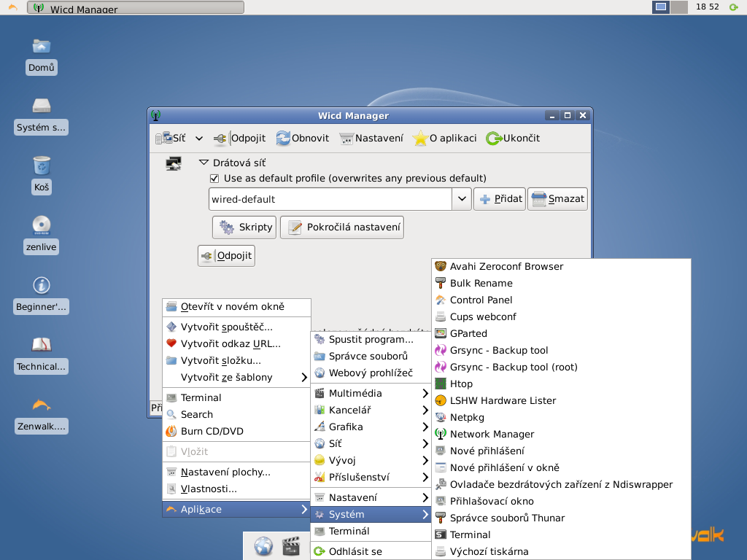Open Vlastnosti menu entry
The width and height of the screenshot is (747, 560).
(x=237, y=489)
